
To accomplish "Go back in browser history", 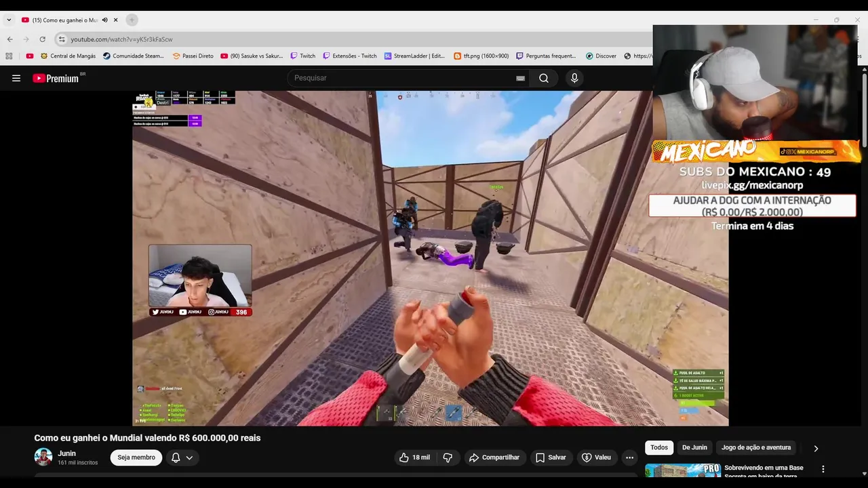I will click(9, 39).
